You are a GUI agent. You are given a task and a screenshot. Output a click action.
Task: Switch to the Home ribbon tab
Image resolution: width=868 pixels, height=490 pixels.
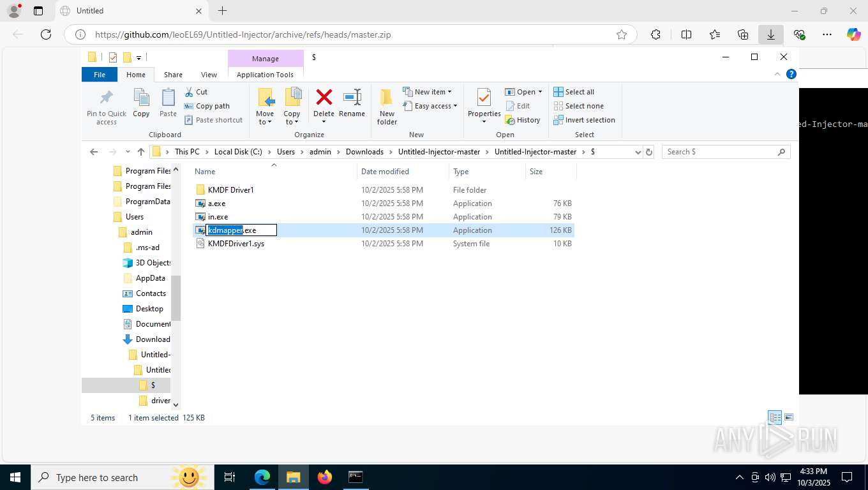tap(136, 75)
